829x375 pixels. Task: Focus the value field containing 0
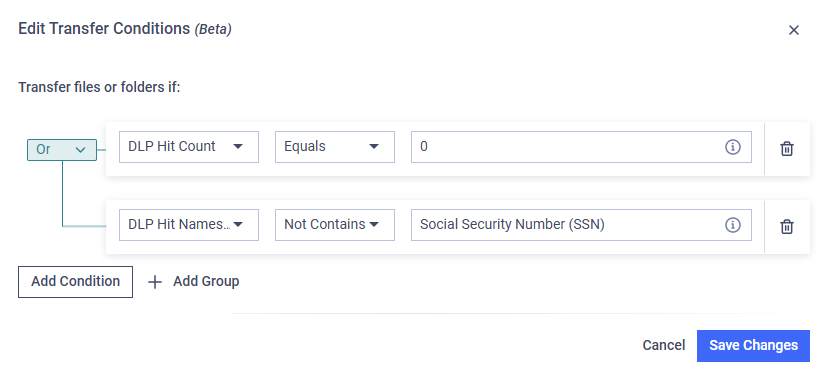(x=581, y=147)
